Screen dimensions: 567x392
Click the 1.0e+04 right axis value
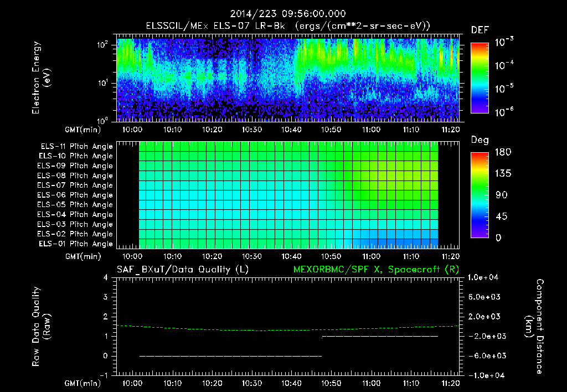[483, 277]
